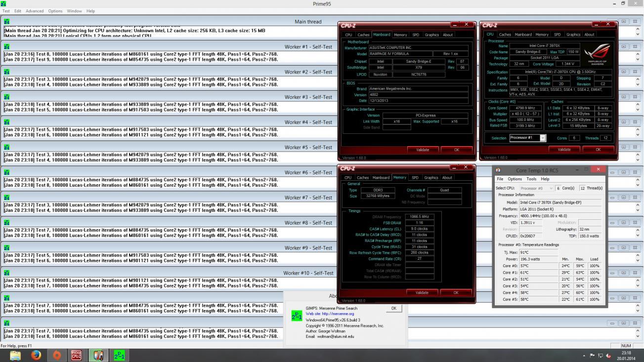Click OK in CPU-Z Mainboard window
Screen dimensions: 644x362
(456, 150)
